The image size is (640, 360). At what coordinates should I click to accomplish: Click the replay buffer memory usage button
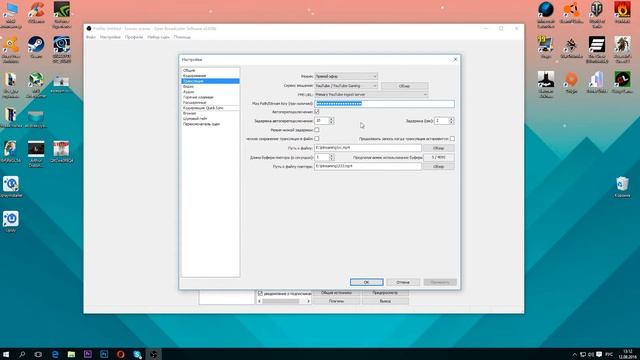point(438,157)
